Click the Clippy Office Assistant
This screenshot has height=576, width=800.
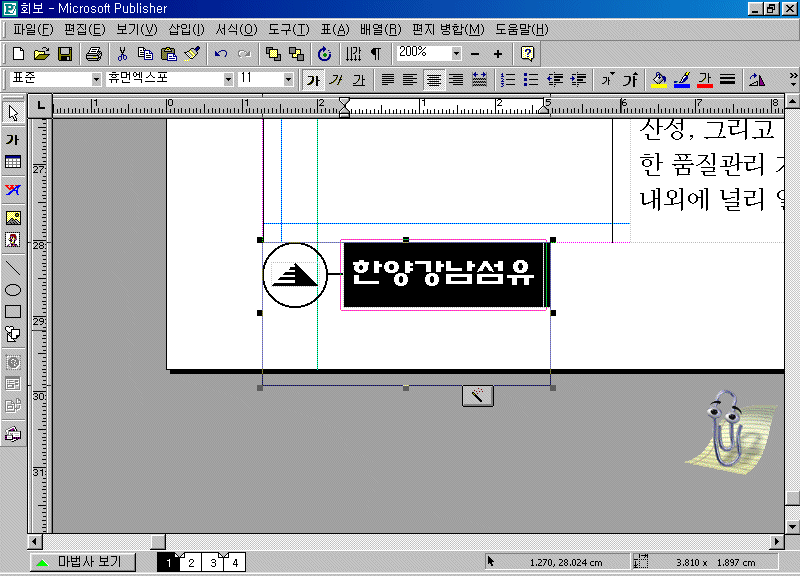click(x=730, y=433)
